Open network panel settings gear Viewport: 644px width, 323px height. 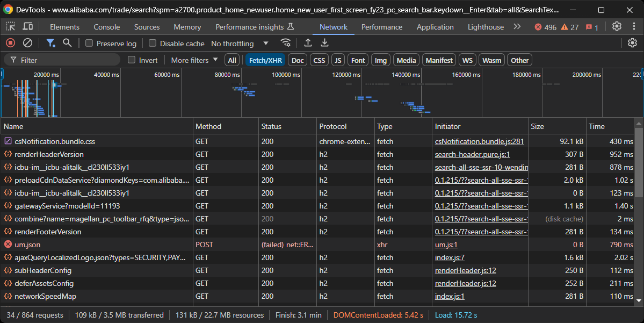[x=633, y=43]
